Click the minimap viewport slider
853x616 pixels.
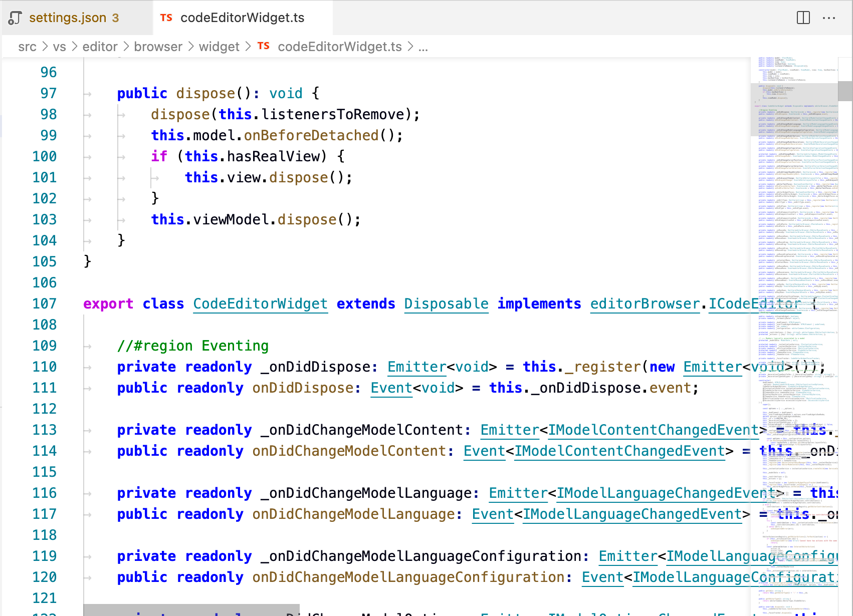coord(793,110)
